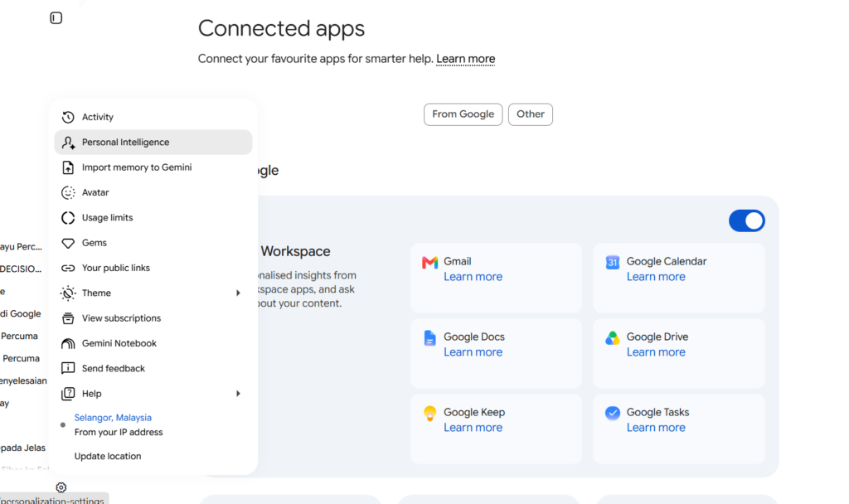The width and height of the screenshot is (849, 504).
Task: Open Google Docs Learn more link
Action: [x=473, y=351]
